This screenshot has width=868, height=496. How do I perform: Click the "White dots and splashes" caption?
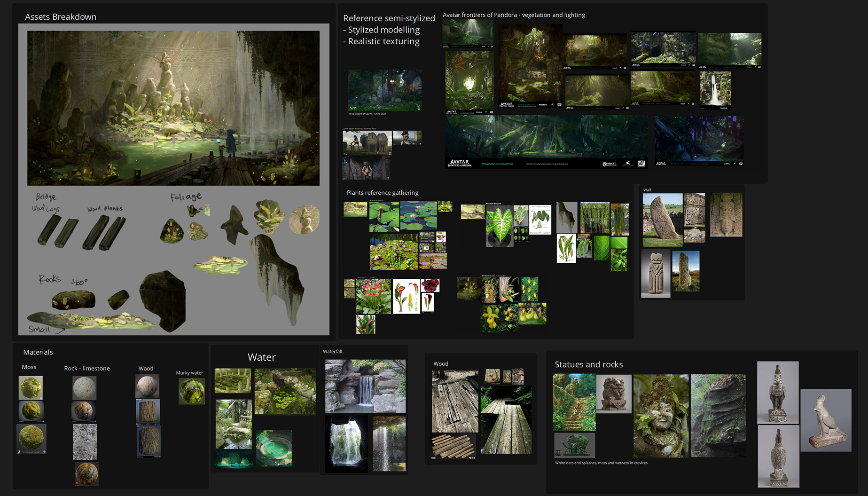(x=601, y=463)
